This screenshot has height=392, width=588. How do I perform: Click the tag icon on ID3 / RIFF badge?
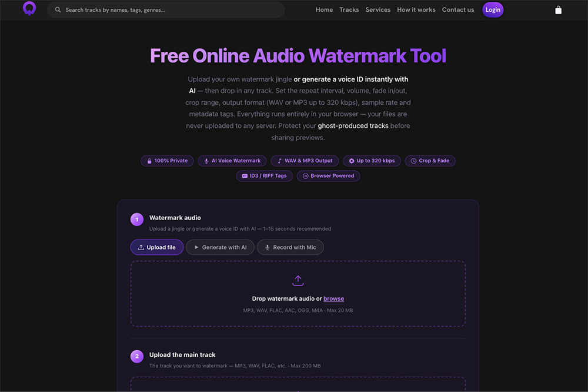click(245, 175)
